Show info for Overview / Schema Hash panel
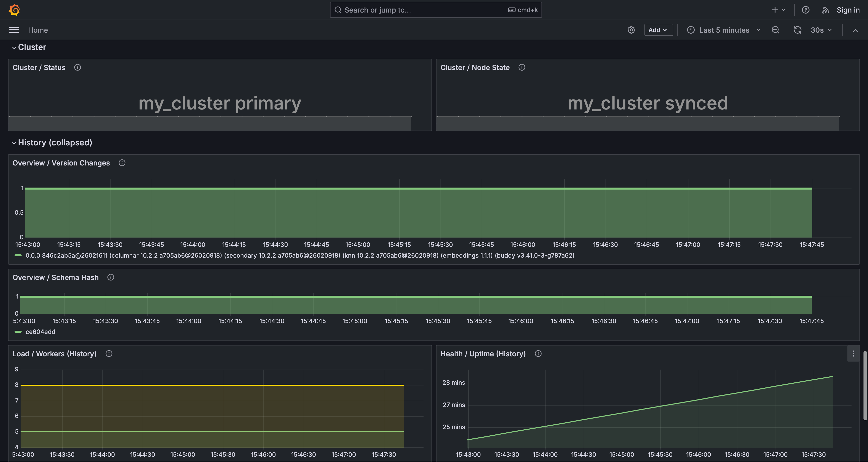Viewport: 868px width, 462px height. click(111, 277)
